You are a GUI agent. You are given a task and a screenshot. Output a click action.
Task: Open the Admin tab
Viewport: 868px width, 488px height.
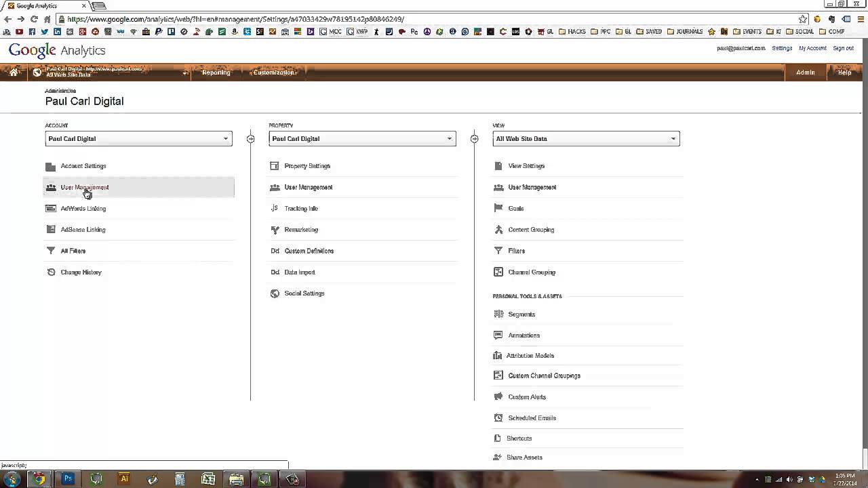806,73
